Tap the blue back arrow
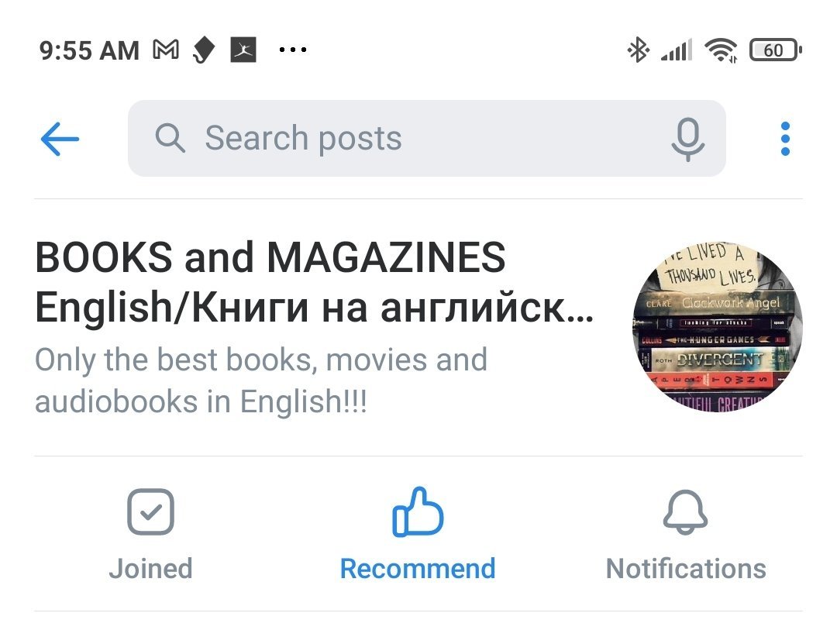This screenshot has width=837, height=644. pos(60,139)
